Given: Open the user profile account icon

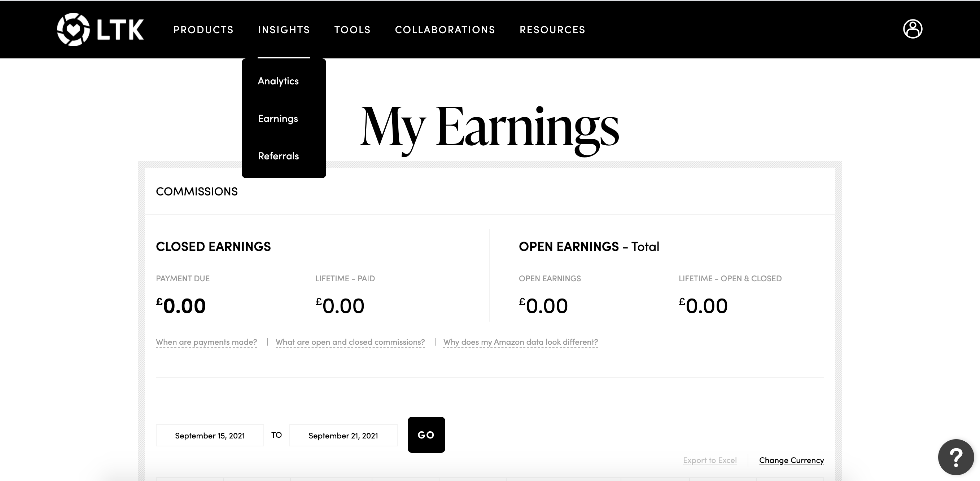Looking at the screenshot, I should pyautogui.click(x=912, y=29).
